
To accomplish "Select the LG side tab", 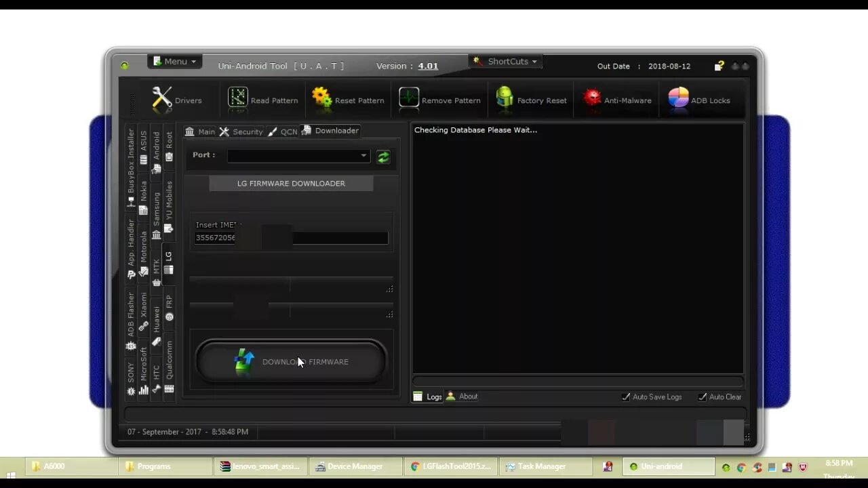I will coord(169,262).
